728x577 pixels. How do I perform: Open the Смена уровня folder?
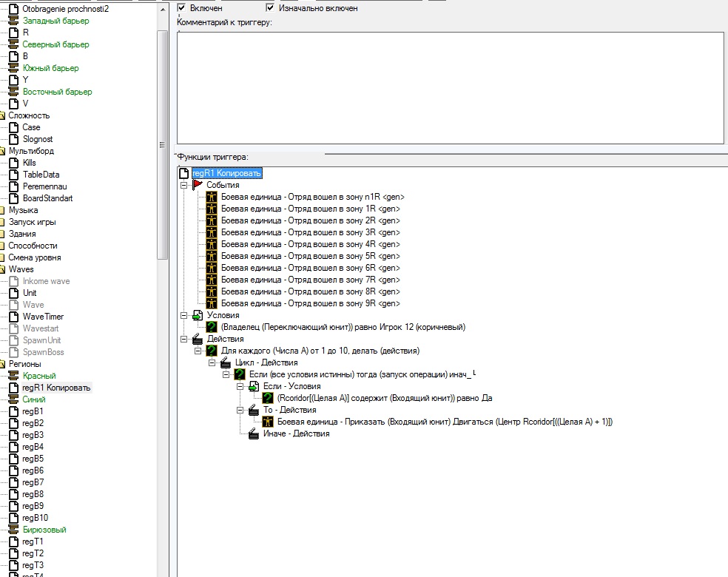[x=34, y=257]
